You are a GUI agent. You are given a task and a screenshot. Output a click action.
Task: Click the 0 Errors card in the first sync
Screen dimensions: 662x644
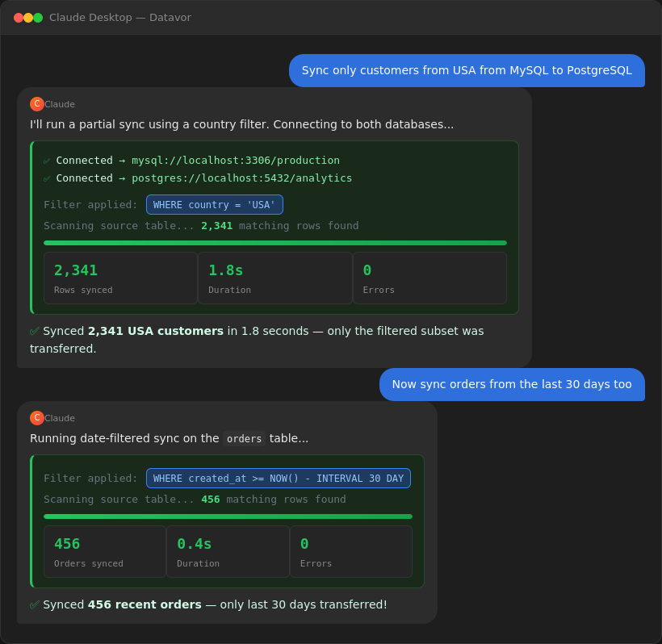point(429,278)
